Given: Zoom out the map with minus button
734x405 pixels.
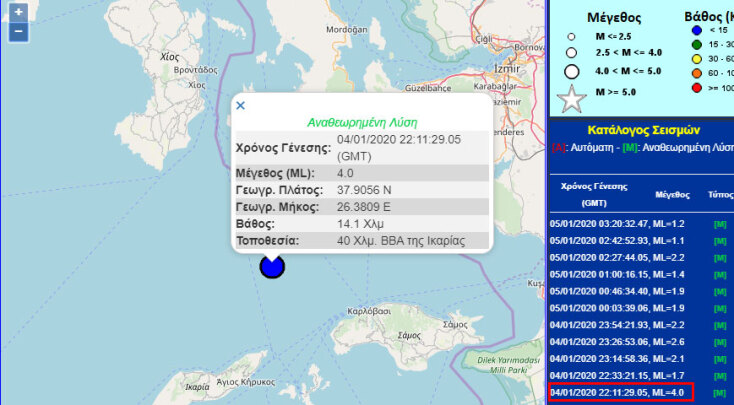Looking at the screenshot, I should (x=18, y=32).
